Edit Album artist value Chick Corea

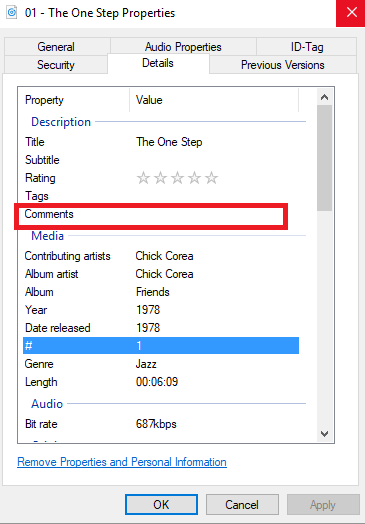[x=164, y=274]
